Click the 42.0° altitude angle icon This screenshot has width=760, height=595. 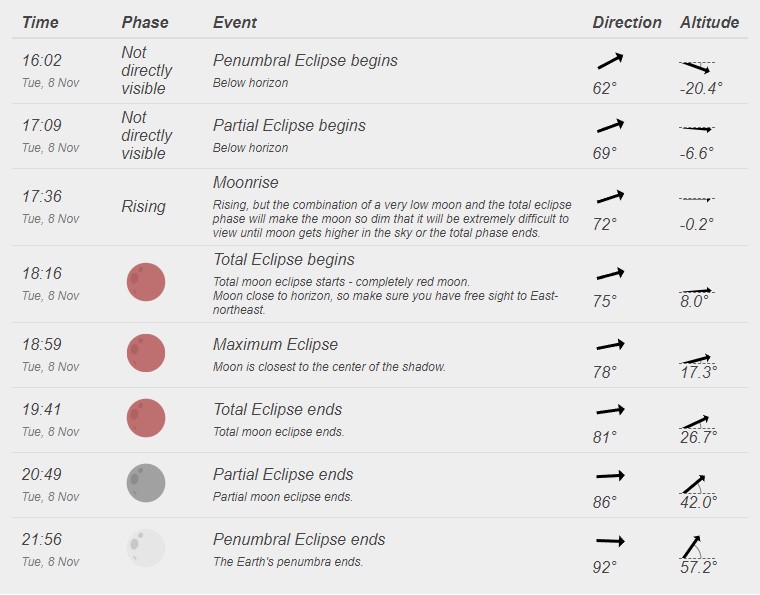pyautogui.click(x=697, y=485)
